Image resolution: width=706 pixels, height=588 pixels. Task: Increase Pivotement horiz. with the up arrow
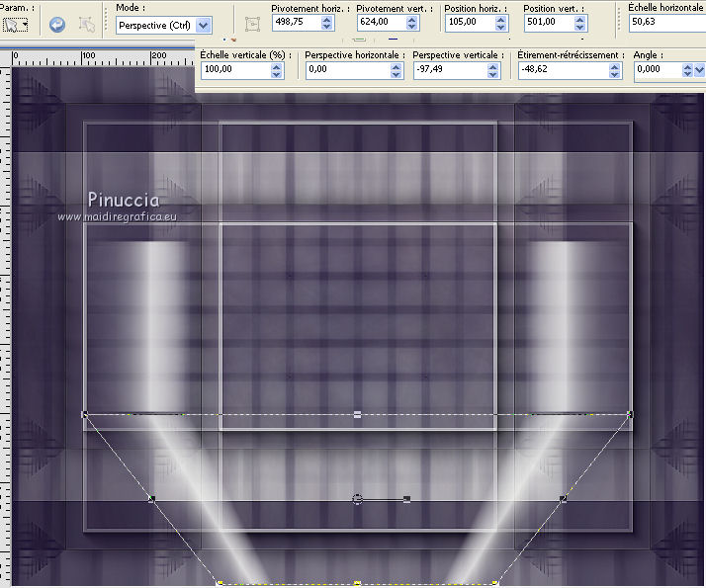tap(327, 20)
